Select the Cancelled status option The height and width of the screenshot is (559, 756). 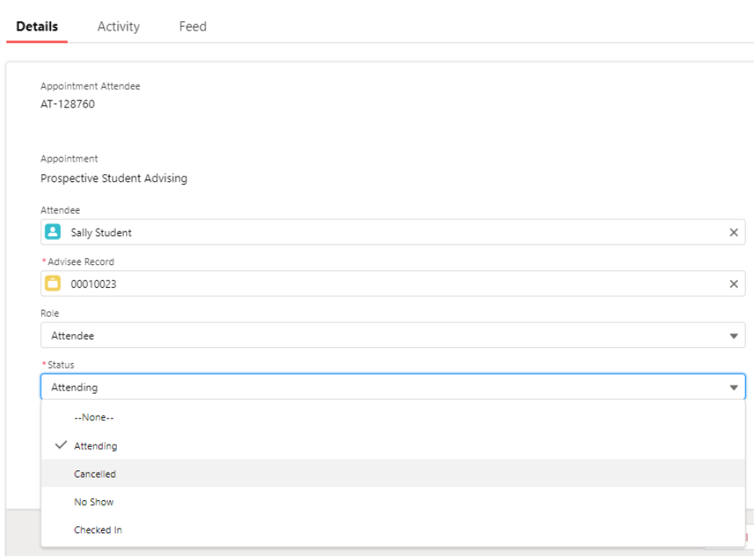[x=95, y=474]
